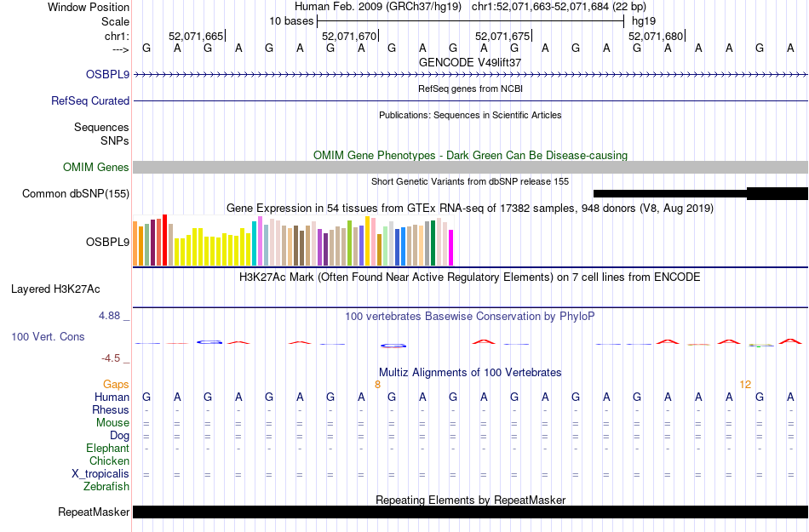Click the orange gap count 12

tap(745, 385)
